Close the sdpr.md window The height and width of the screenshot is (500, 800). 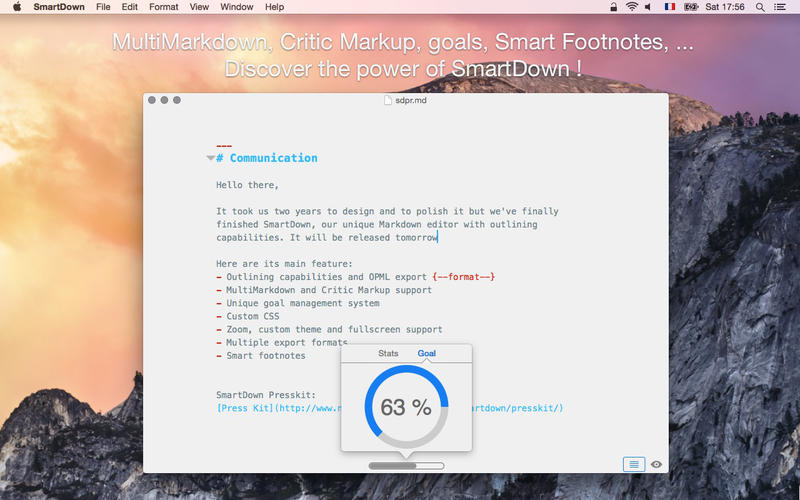coord(152,100)
